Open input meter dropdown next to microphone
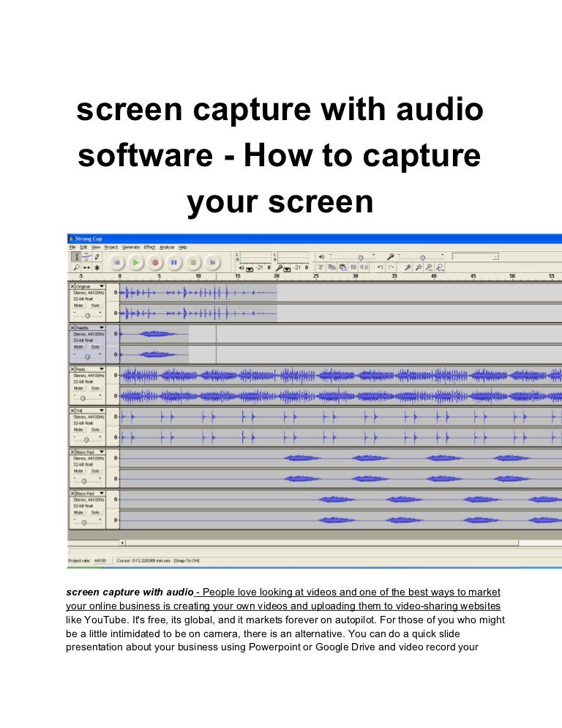 287,268
